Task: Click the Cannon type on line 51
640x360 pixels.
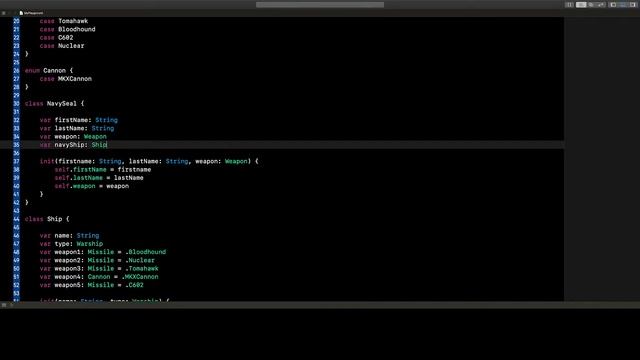Action: [x=99, y=277]
